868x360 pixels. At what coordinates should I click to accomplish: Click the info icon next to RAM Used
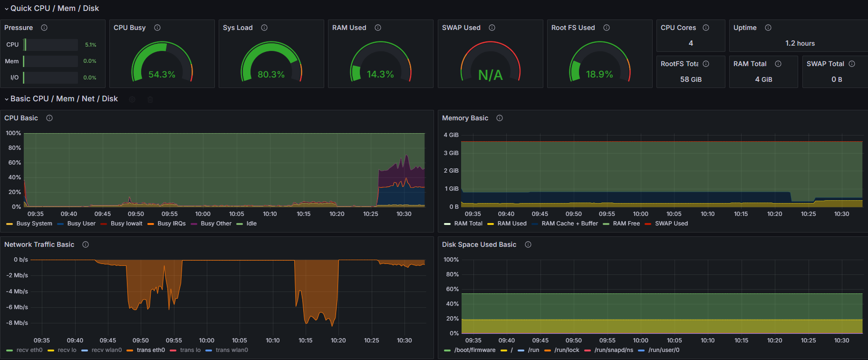378,28
